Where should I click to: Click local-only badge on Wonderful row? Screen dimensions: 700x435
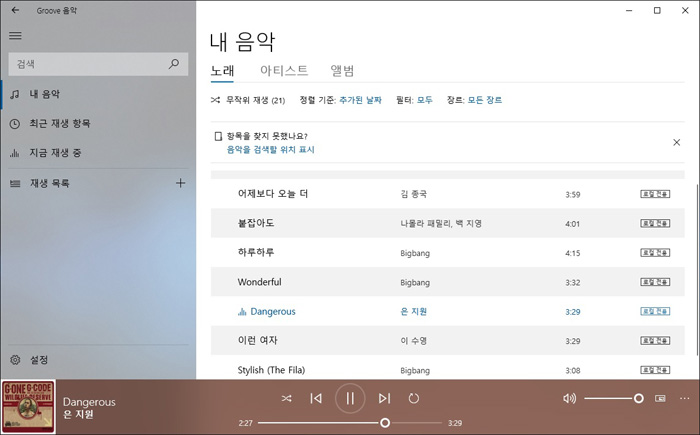(655, 282)
